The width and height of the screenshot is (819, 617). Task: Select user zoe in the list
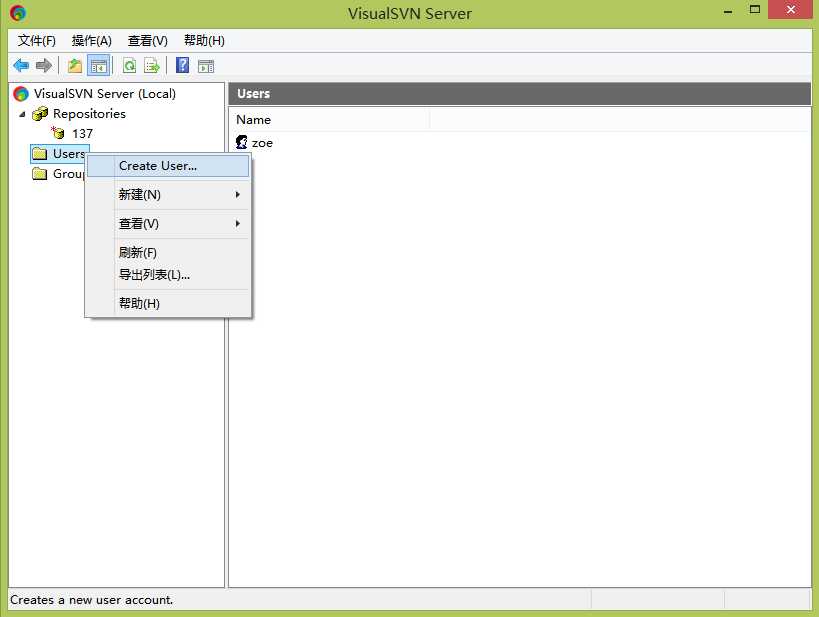262,143
